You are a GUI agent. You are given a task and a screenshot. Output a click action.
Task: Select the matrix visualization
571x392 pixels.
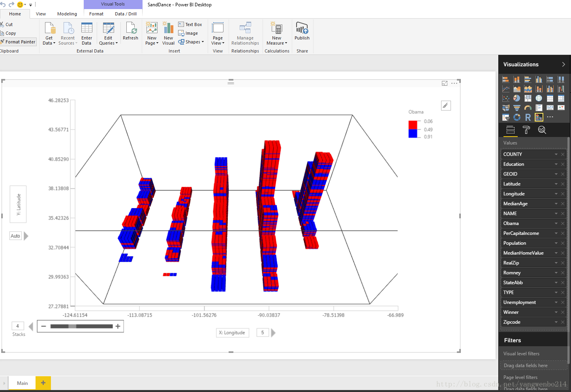pos(561,98)
